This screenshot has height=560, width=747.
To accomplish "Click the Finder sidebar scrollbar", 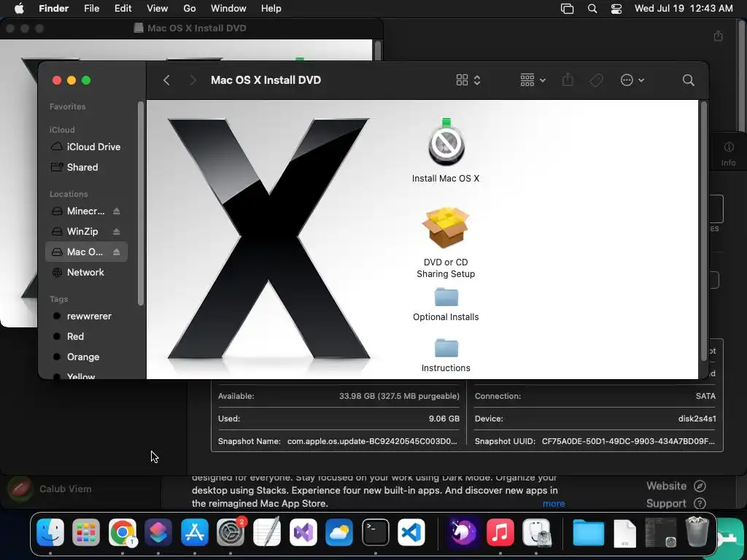I will click(x=140, y=203).
